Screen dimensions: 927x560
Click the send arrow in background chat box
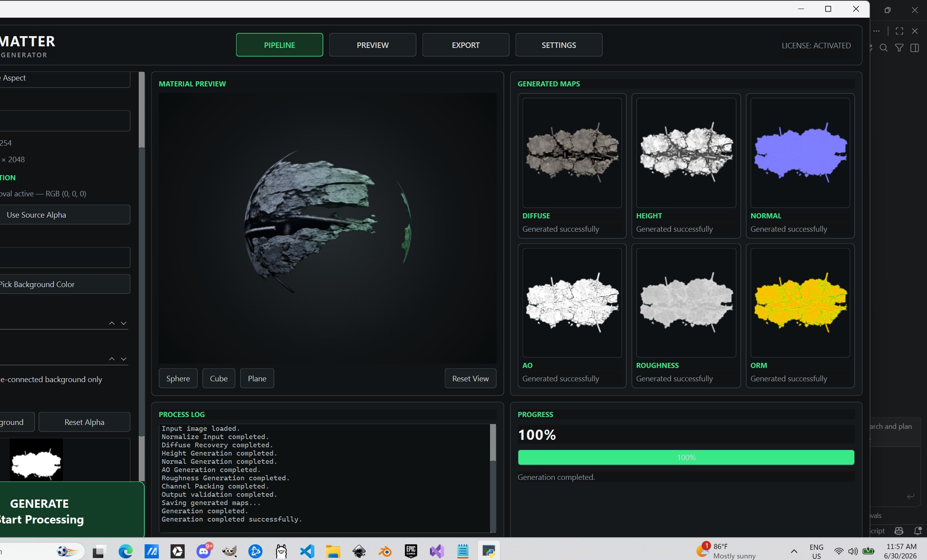tap(911, 496)
